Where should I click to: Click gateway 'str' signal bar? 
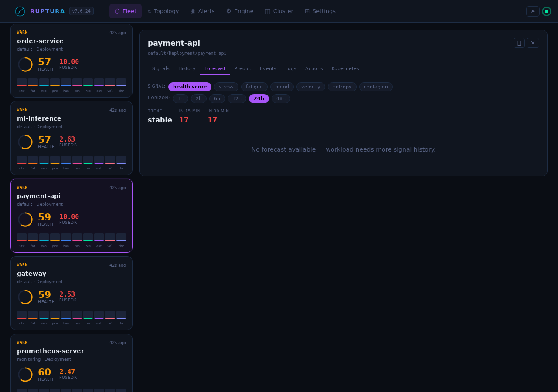(x=22, y=315)
